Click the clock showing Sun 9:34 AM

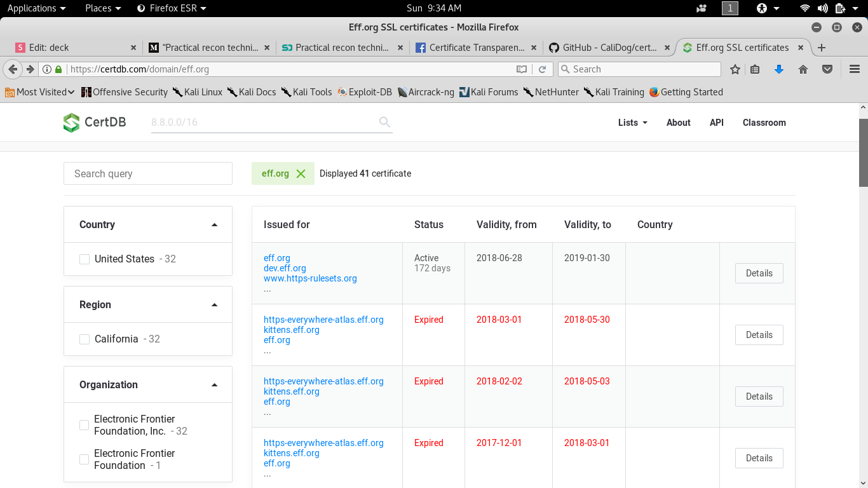(434, 8)
